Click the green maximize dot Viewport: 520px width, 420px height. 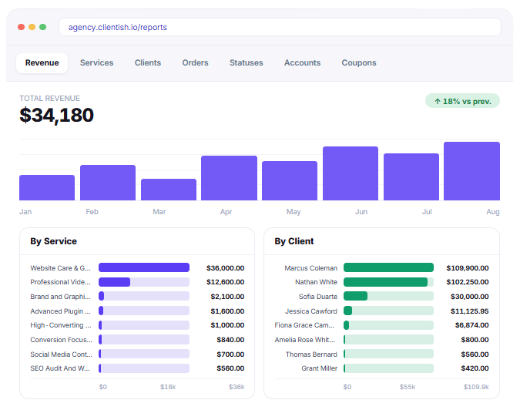pyautogui.click(x=43, y=27)
